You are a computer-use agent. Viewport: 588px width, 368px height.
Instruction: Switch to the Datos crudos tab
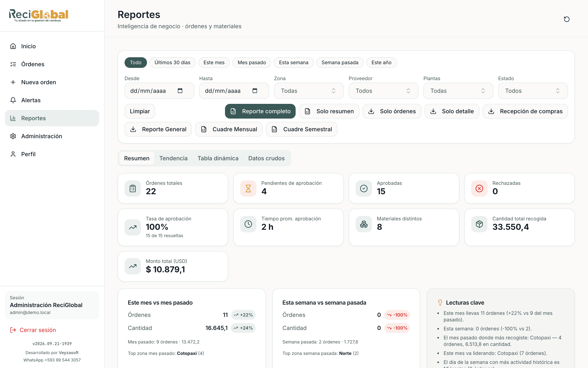[x=266, y=158]
